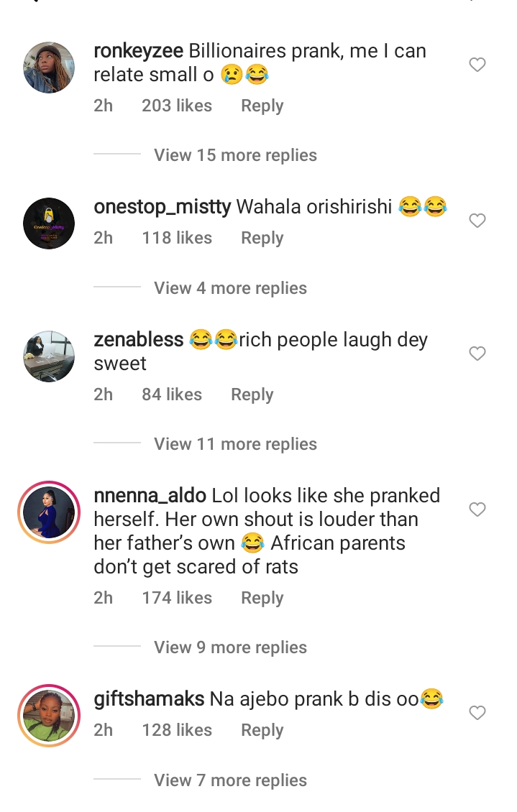The height and width of the screenshot is (812, 517).
Task: Tap the heart on onestop_mistty's comment
Action: [477, 221]
